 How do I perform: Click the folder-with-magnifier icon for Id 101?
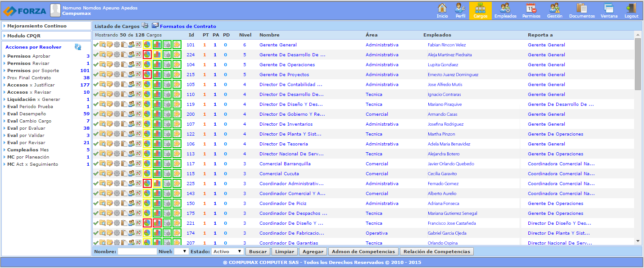point(103,45)
